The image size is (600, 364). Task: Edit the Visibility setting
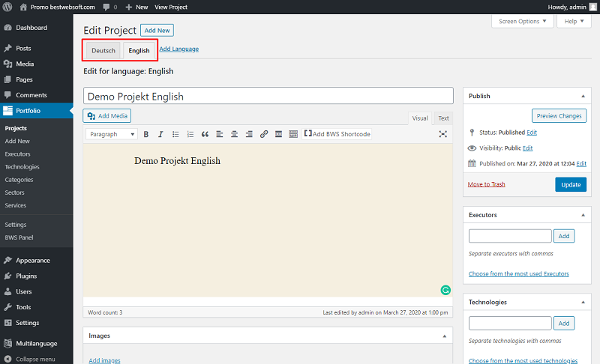pos(527,148)
